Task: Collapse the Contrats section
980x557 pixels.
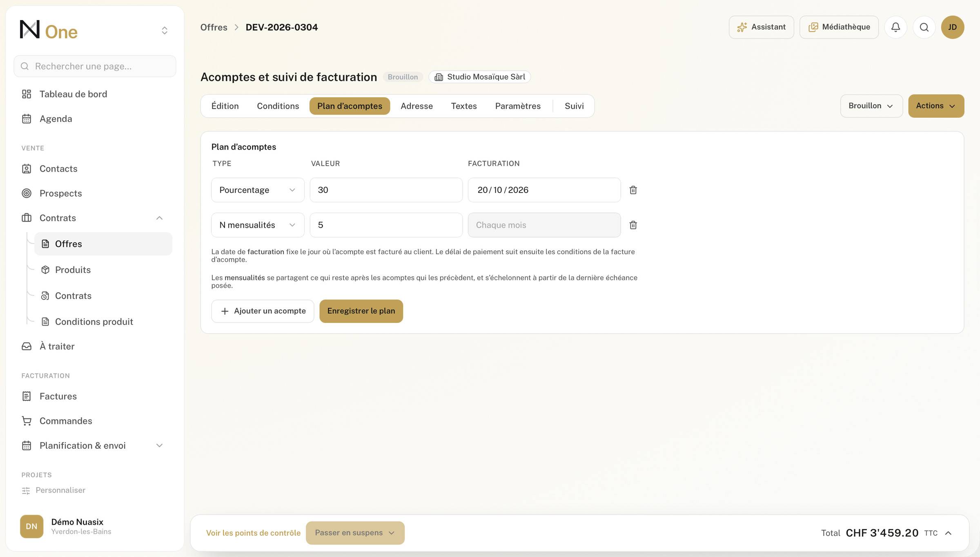Action: point(159,218)
